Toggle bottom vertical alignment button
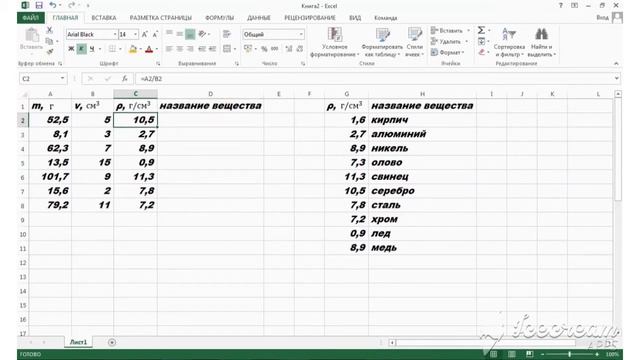Image resolution: width=640 pixels, height=360 pixels. pyautogui.click(x=190, y=34)
